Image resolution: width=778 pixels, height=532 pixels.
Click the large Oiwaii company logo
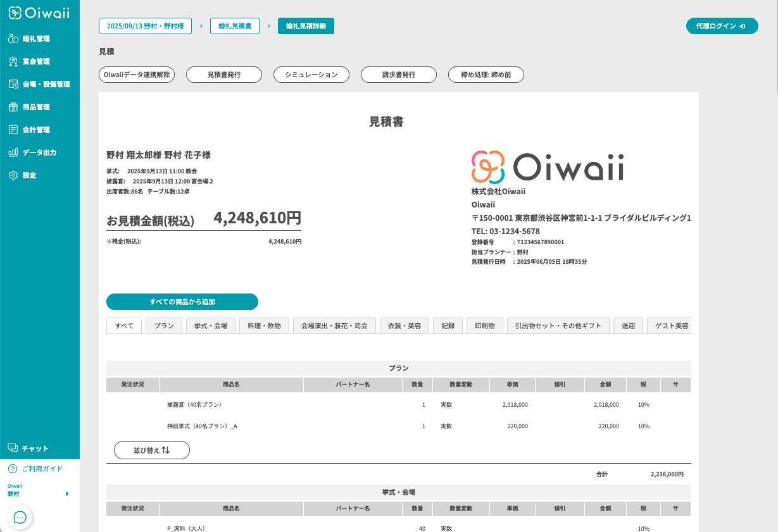pos(548,167)
